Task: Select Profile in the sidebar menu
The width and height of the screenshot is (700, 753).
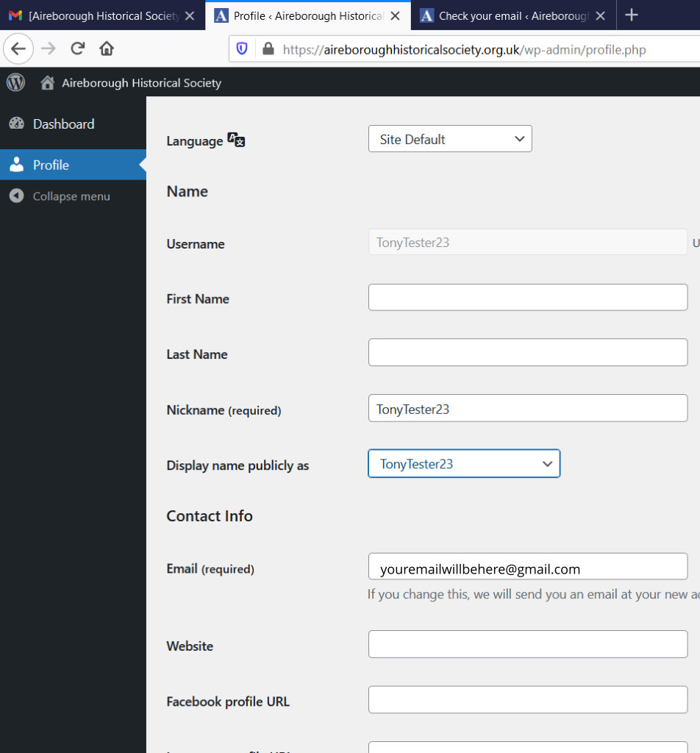Action: 51,165
